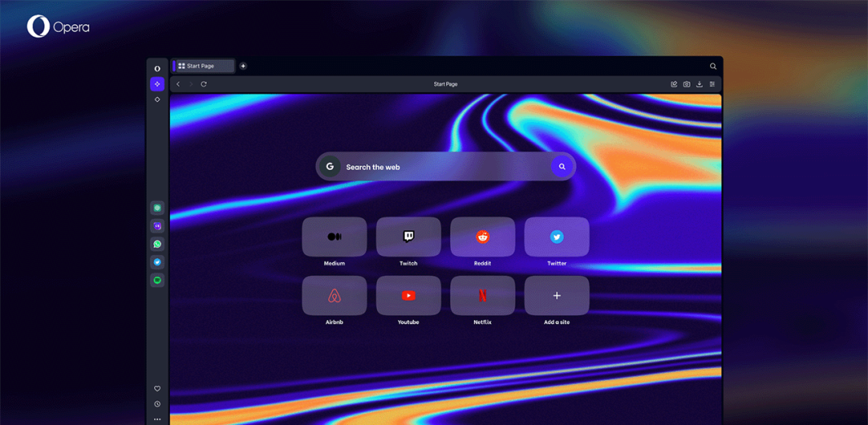Open the Airbnb speed dial tile
The image size is (868, 425).
point(335,296)
